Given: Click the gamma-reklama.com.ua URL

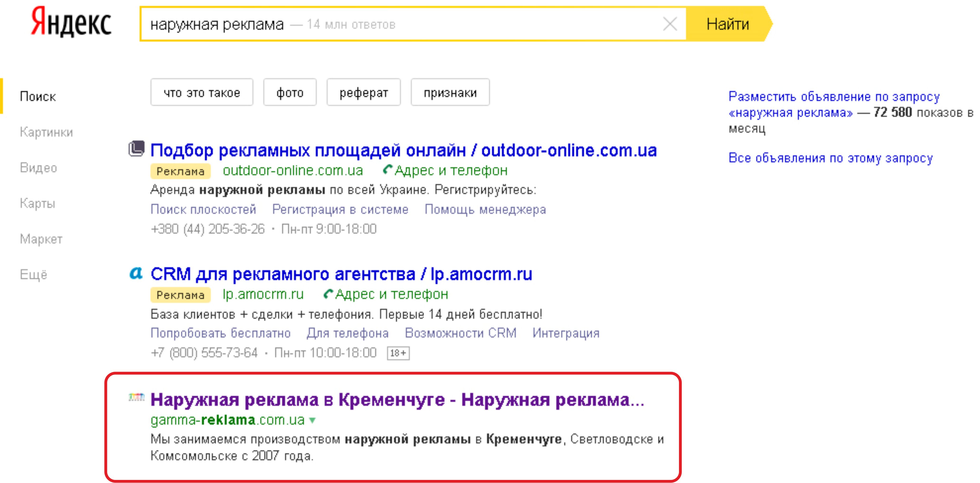Looking at the screenshot, I should (x=228, y=420).
